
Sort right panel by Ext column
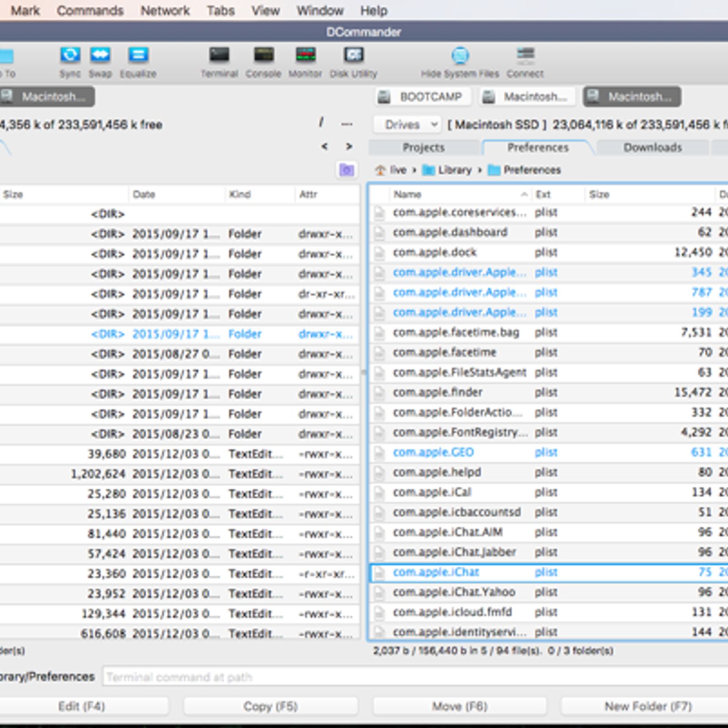(557, 194)
